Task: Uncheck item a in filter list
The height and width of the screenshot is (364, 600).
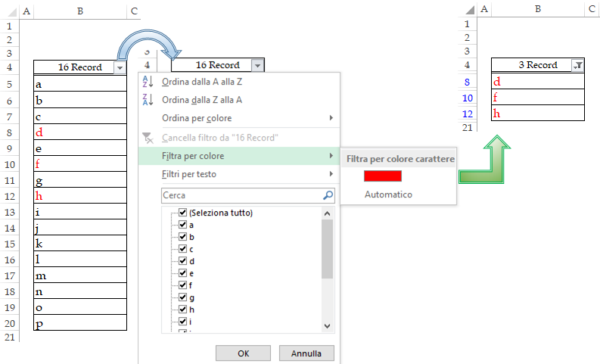Action: (183, 225)
